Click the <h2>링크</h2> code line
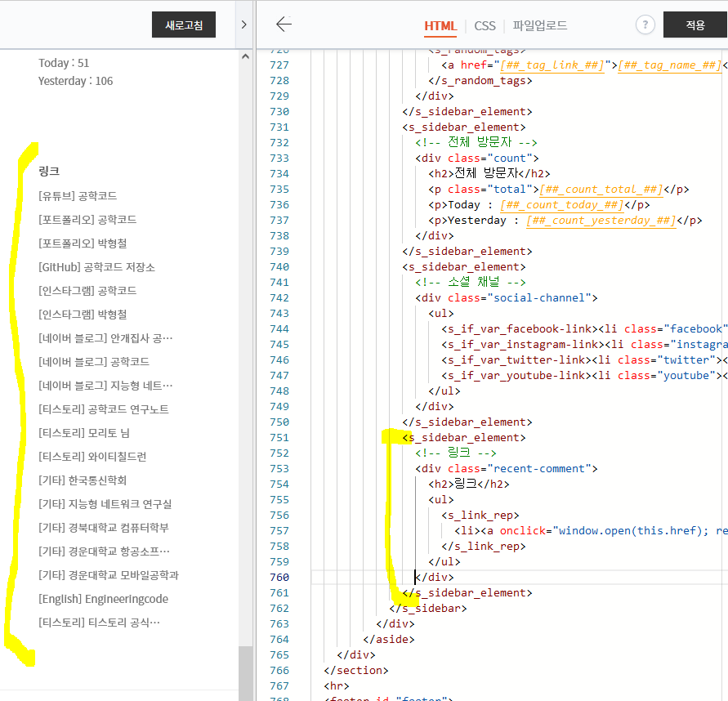The width and height of the screenshot is (728, 701). (x=468, y=484)
